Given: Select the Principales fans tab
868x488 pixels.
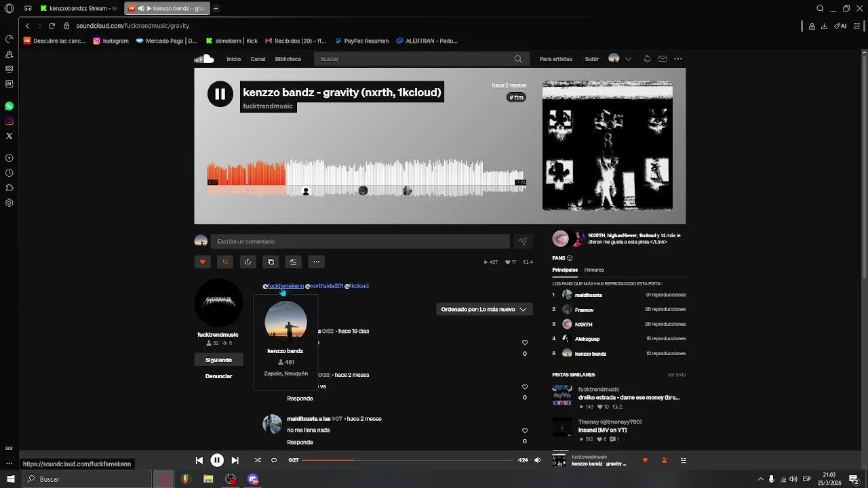Looking at the screenshot, I should 565,270.
